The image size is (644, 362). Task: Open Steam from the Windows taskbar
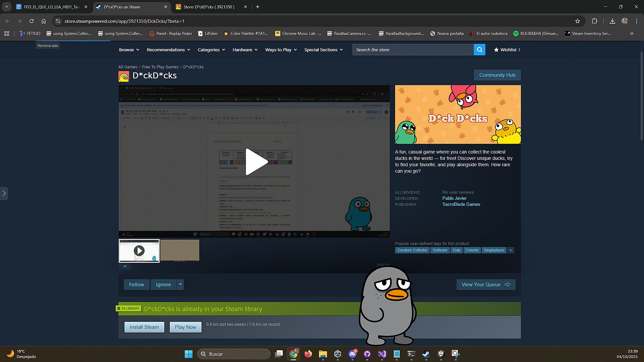click(426, 354)
